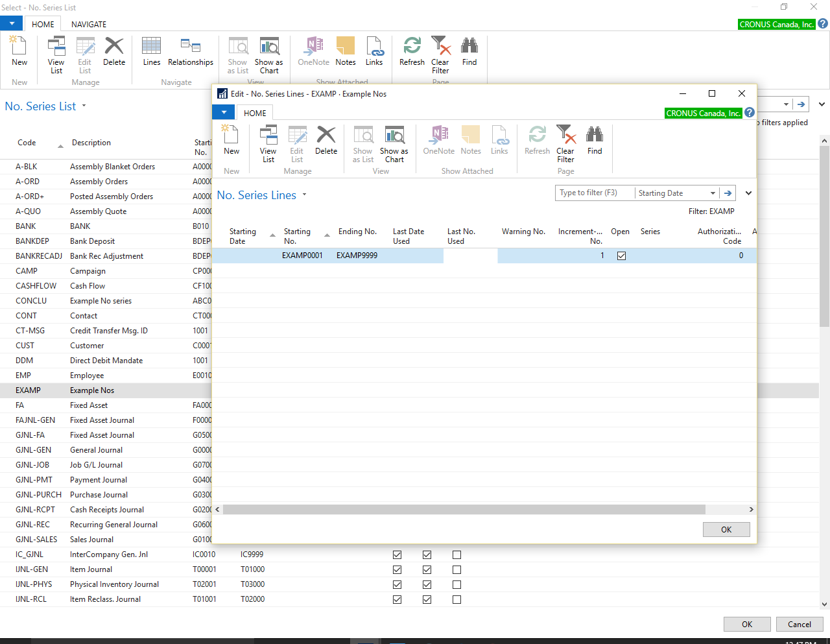Click the Type to filter input field

pyautogui.click(x=593, y=193)
